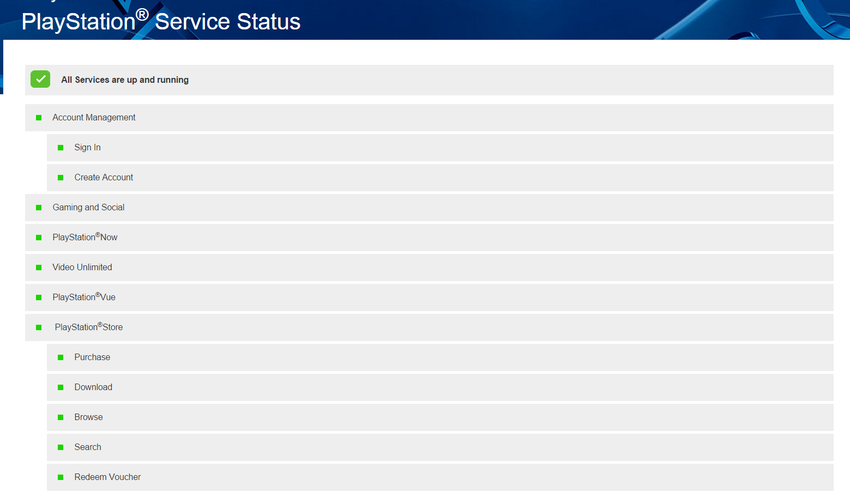The image size is (850, 504).
Task: Select the Create Account status row
Action: coord(440,178)
